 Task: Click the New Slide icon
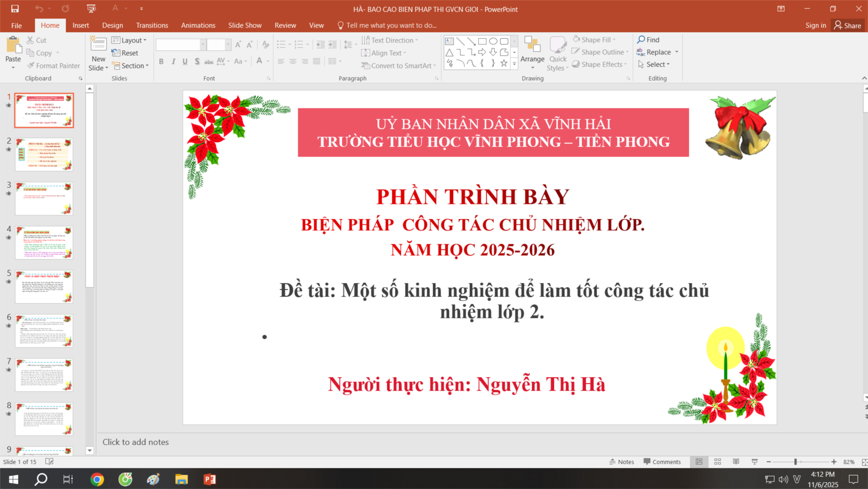98,45
